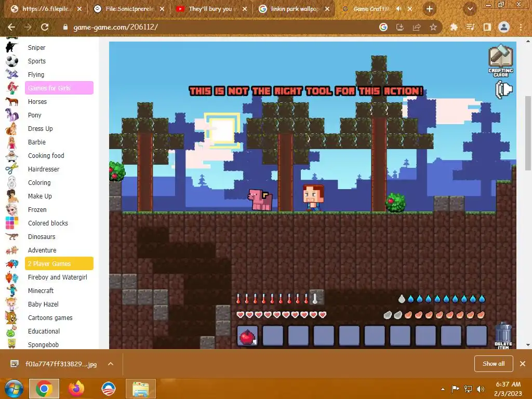Click the sniper category icon

point(11,47)
